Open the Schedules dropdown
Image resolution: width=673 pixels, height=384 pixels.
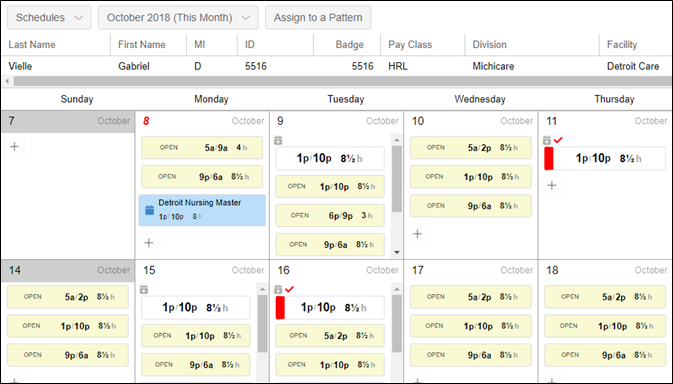coord(49,18)
